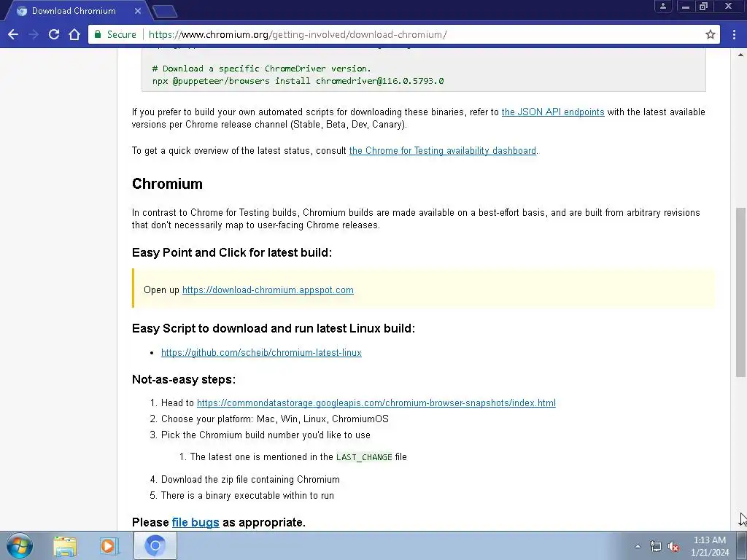Click 'Easy Point and Click for latest build' heading

(232, 252)
